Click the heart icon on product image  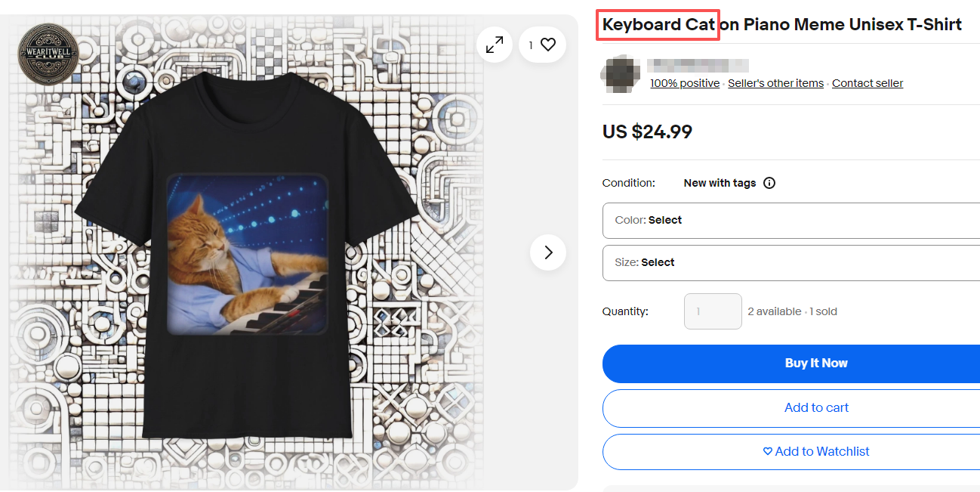[x=548, y=45]
